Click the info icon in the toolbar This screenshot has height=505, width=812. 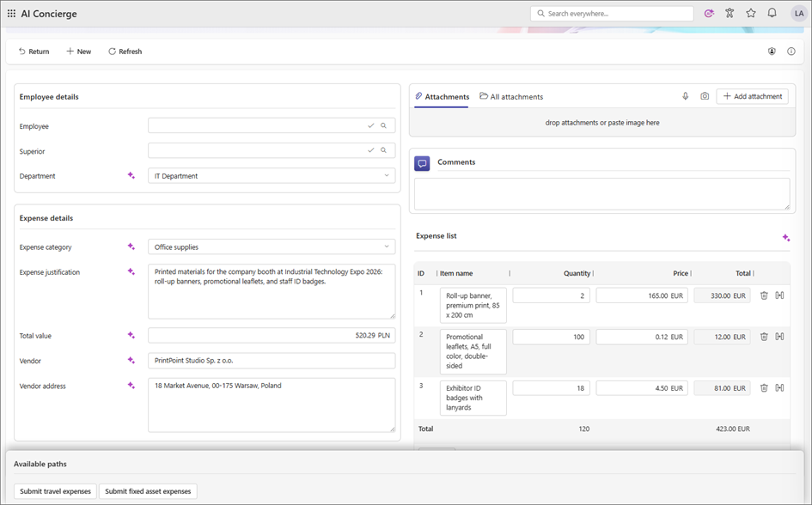pos(791,52)
